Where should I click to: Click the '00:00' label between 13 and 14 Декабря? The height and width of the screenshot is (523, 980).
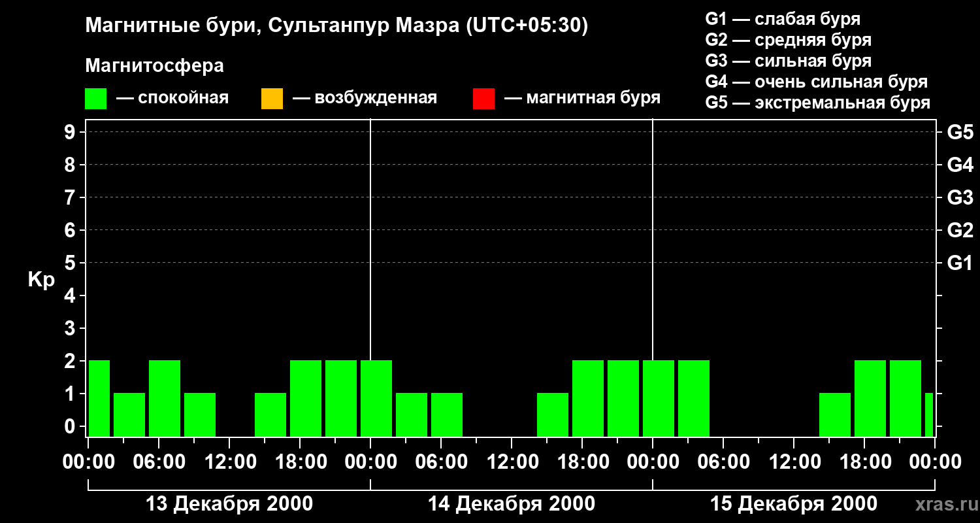[370, 462]
